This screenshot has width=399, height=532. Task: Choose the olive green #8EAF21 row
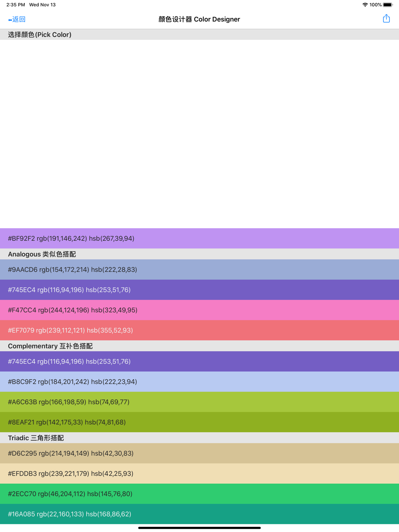[199, 422]
